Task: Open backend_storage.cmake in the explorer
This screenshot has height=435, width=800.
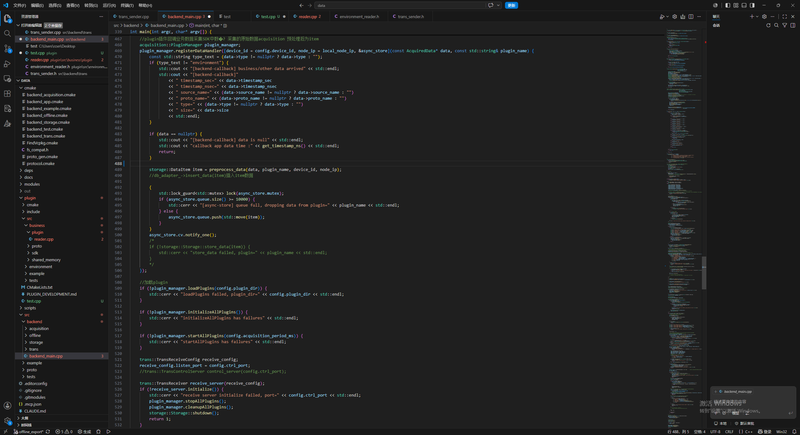Action: [48, 122]
